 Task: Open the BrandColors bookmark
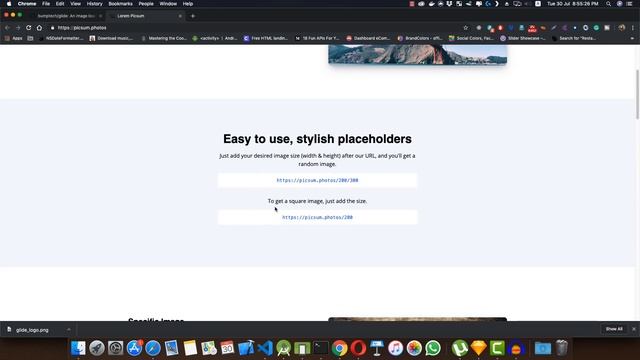[x=420, y=38]
